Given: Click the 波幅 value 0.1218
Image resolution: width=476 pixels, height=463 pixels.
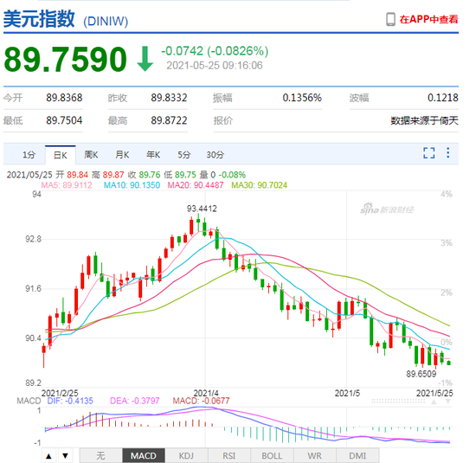Looking at the screenshot, I should [443, 98].
